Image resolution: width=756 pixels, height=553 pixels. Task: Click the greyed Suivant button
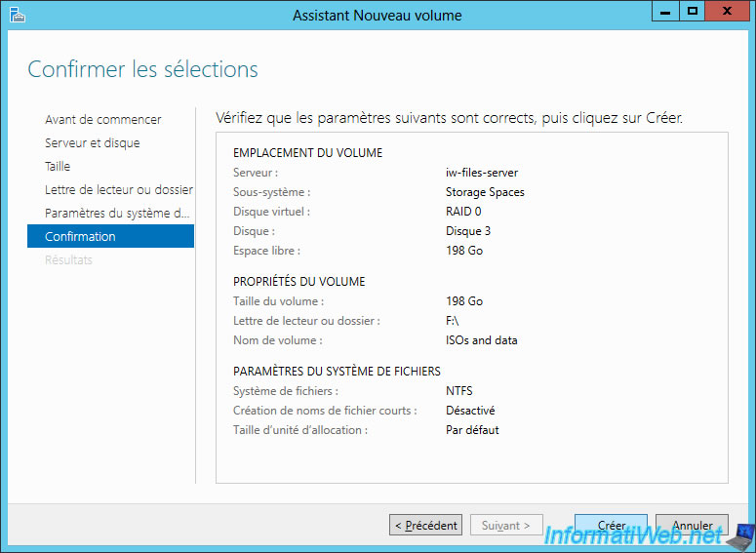pyautogui.click(x=506, y=525)
